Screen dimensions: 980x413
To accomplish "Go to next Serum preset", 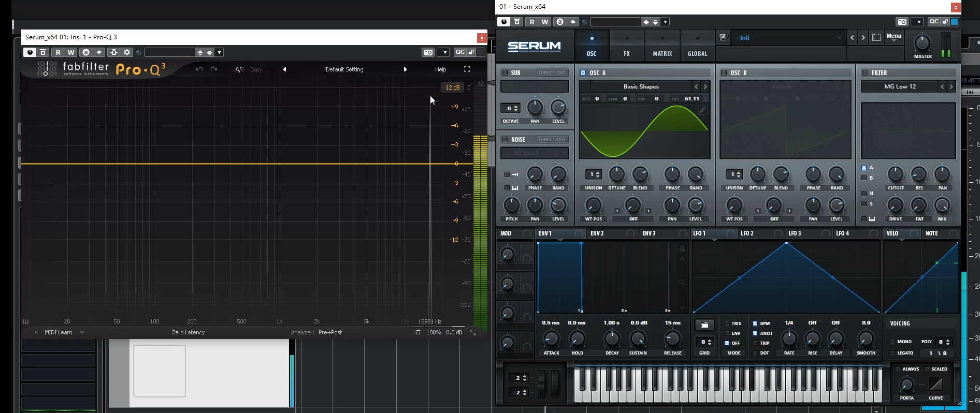I will tap(863, 37).
